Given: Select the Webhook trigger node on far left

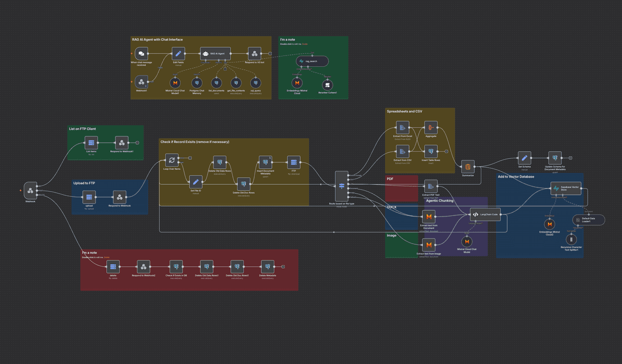Looking at the screenshot, I should pos(30,190).
